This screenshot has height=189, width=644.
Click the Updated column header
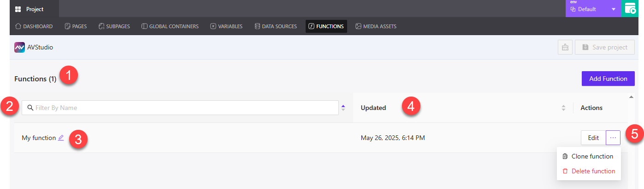click(373, 108)
